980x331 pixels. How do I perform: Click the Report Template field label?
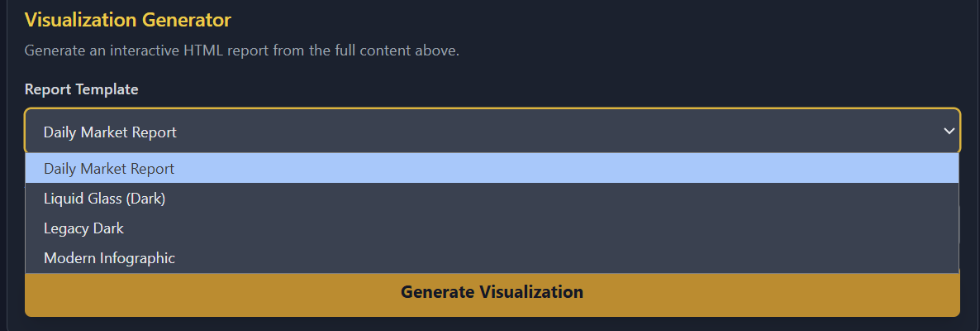[81, 89]
